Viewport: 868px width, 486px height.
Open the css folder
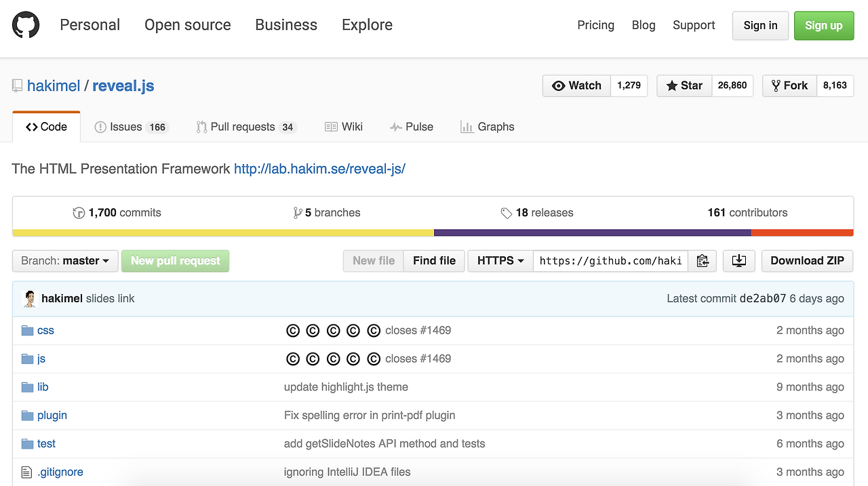(45, 331)
